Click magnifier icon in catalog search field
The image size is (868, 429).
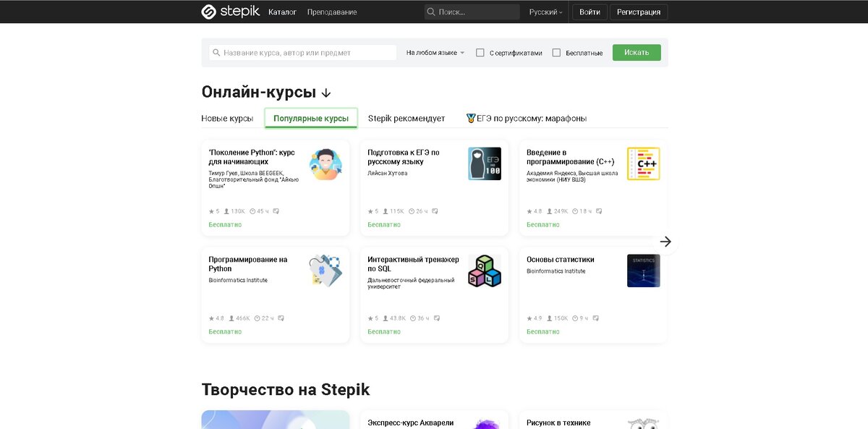point(216,53)
